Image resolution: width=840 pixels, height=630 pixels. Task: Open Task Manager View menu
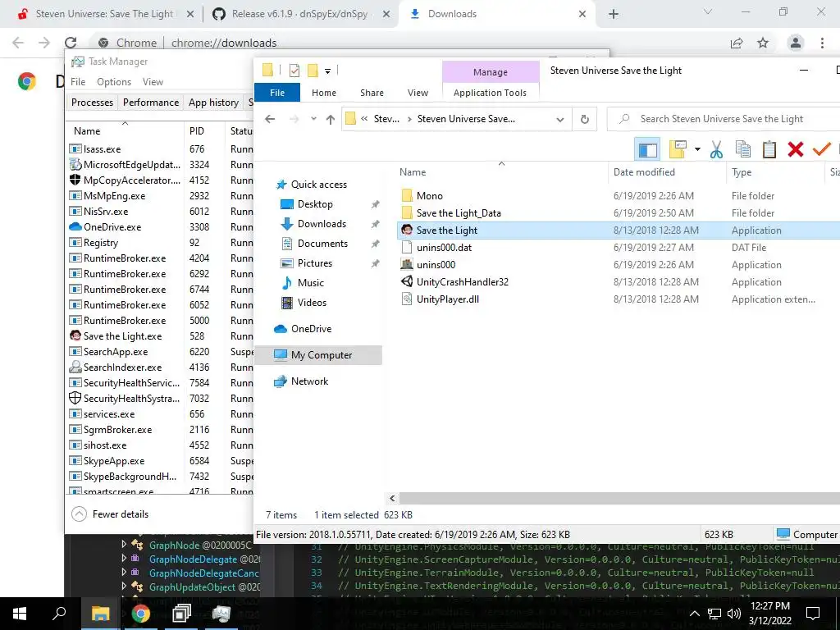point(153,82)
